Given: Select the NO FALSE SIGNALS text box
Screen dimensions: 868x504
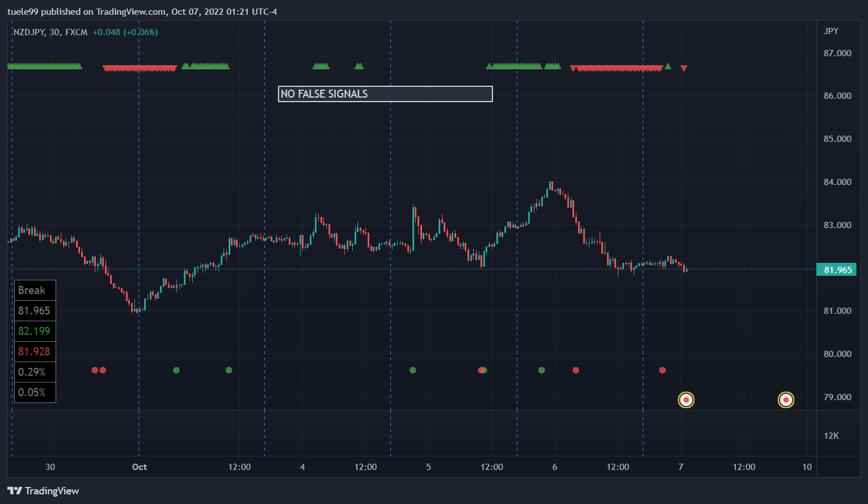Looking at the screenshot, I should tap(385, 94).
